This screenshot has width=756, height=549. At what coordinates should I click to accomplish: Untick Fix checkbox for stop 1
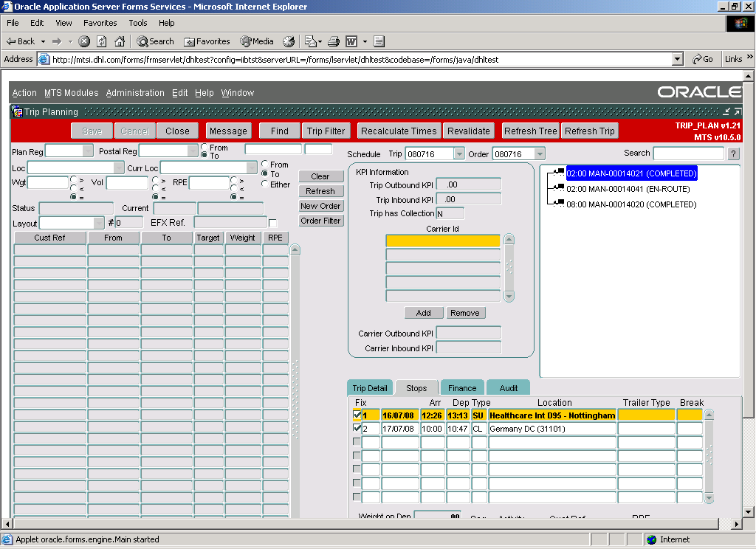pyautogui.click(x=357, y=414)
